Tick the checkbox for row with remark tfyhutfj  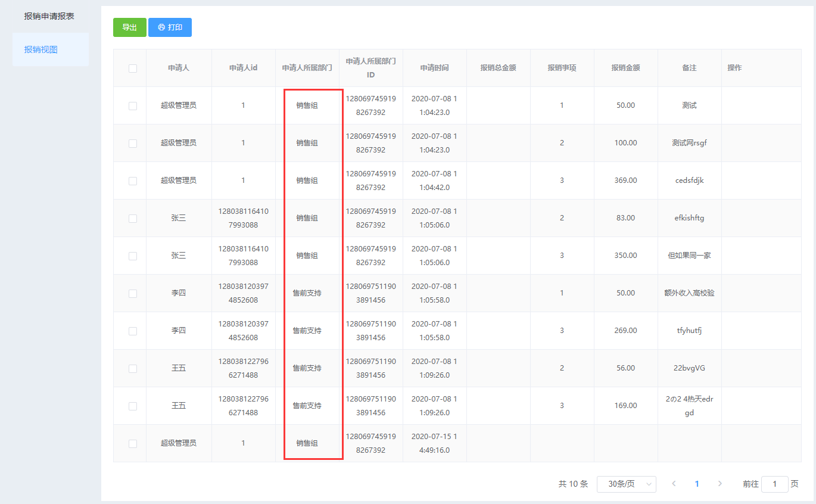(133, 331)
